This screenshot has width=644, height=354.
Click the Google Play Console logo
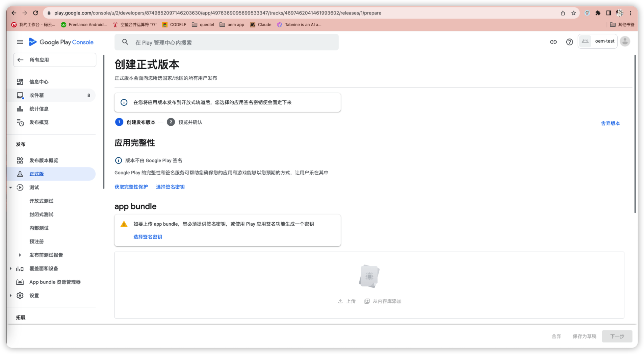pos(61,42)
